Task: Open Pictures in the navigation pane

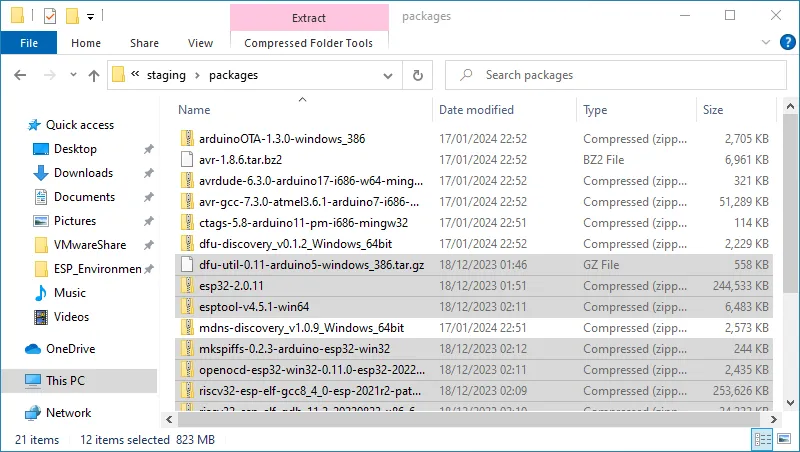Action: click(x=74, y=221)
